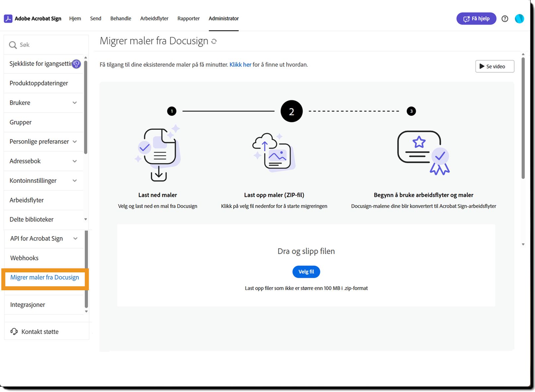The width and height of the screenshot is (535, 392).
Task: Open the Rapporter tab
Action: point(188,19)
